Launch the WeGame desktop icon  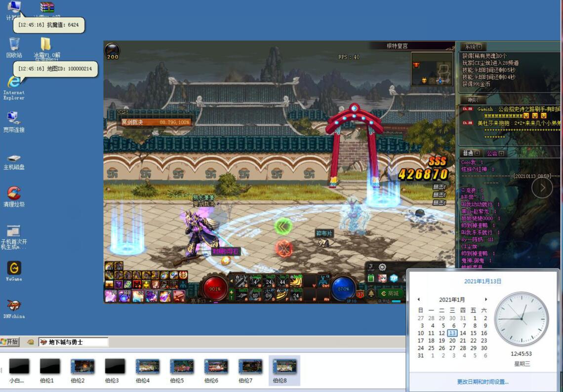pos(14,271)
